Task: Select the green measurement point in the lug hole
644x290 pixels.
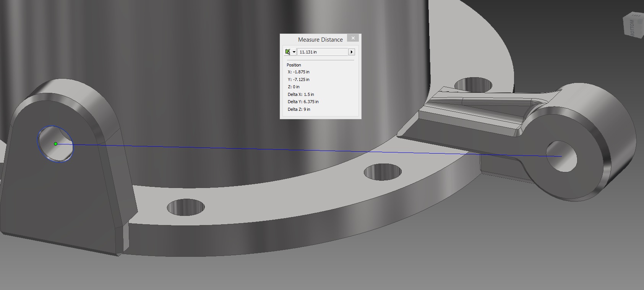Action: click(56, 144)
